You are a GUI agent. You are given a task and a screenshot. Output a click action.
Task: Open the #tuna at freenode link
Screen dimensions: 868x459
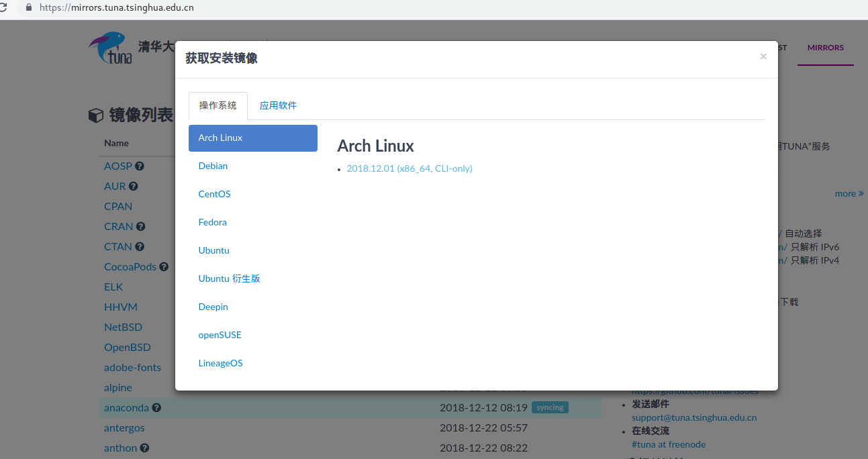click(669, 444)
